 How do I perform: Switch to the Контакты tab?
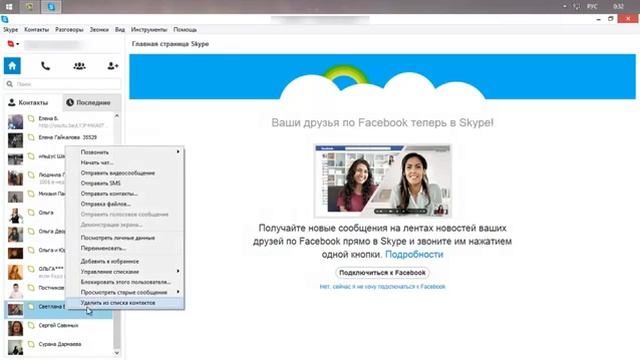pyautogui.click(x=33, y=102)
